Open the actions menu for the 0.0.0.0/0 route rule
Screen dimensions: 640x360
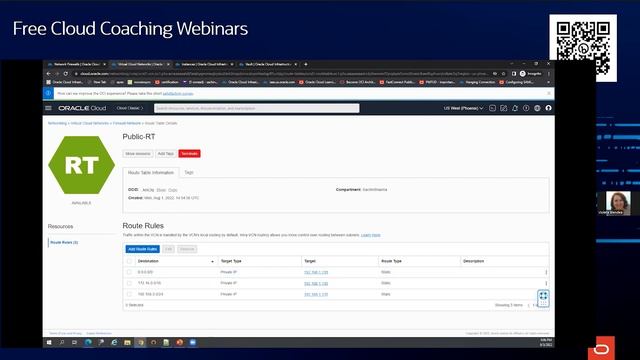[x=546, y=272]
